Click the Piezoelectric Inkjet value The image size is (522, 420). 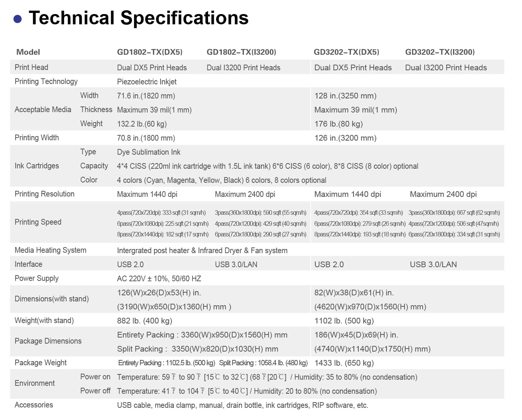click(147, 82)
